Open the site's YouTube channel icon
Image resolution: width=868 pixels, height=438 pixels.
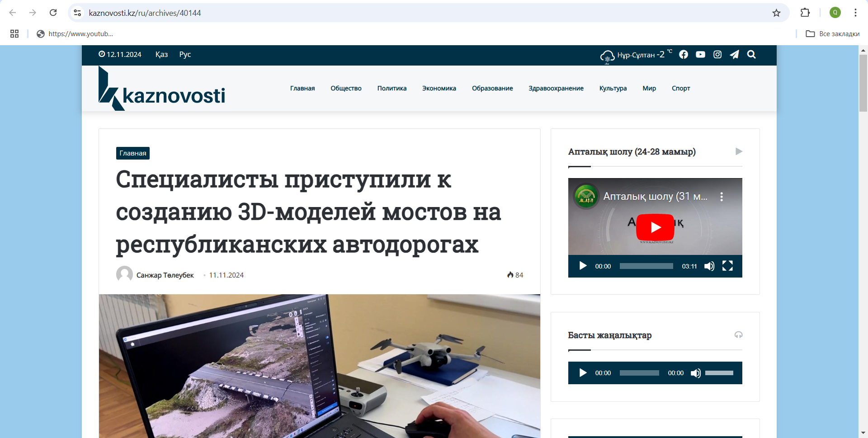(x=700, y=54)
